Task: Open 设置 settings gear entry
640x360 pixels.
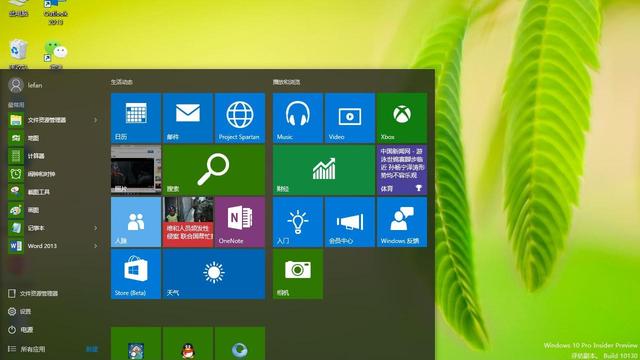Action: pos(20,311)
